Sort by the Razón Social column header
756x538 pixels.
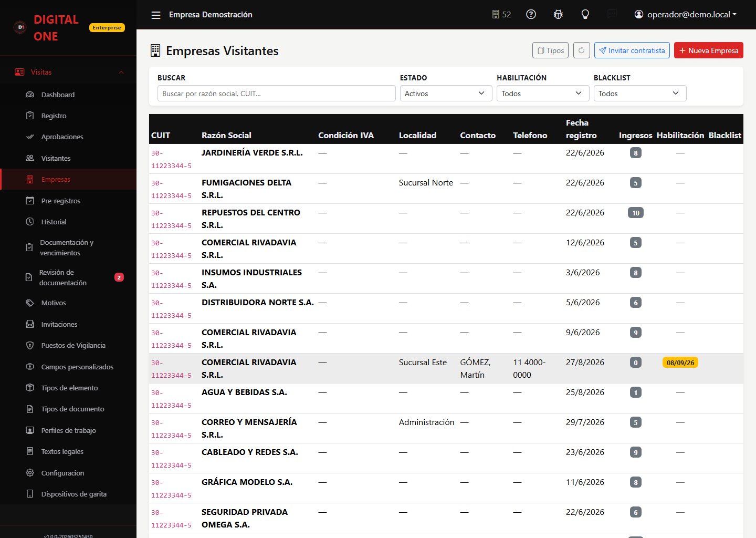tap(226, 135)
